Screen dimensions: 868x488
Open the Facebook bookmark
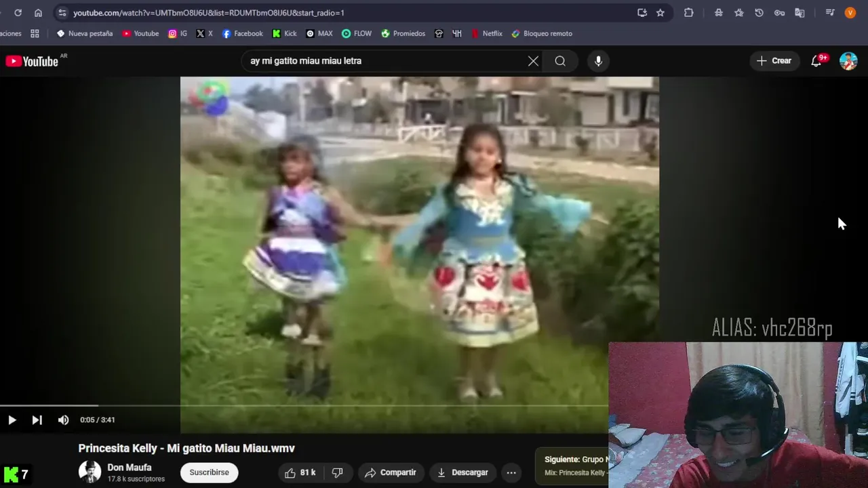(x=242, y=33)
